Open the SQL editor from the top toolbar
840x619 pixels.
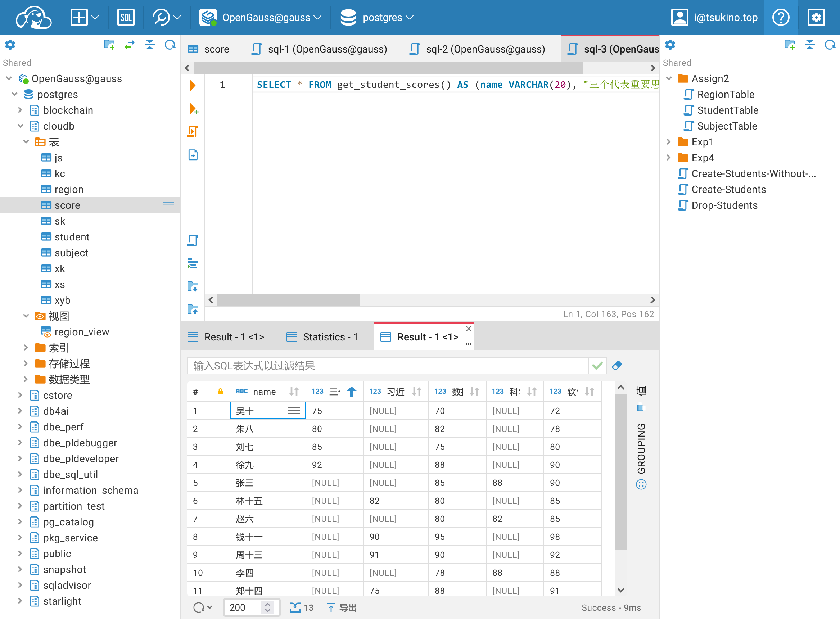coord(126,17)
